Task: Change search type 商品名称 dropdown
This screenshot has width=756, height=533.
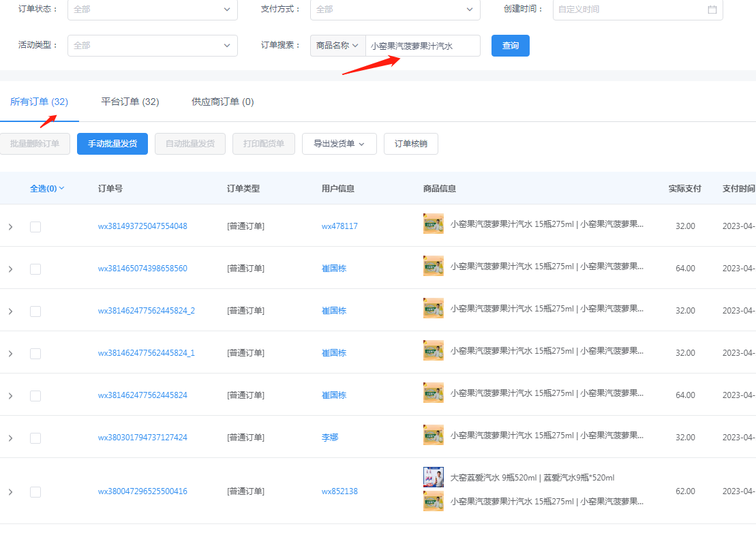Action: click(x=337, y=46)
